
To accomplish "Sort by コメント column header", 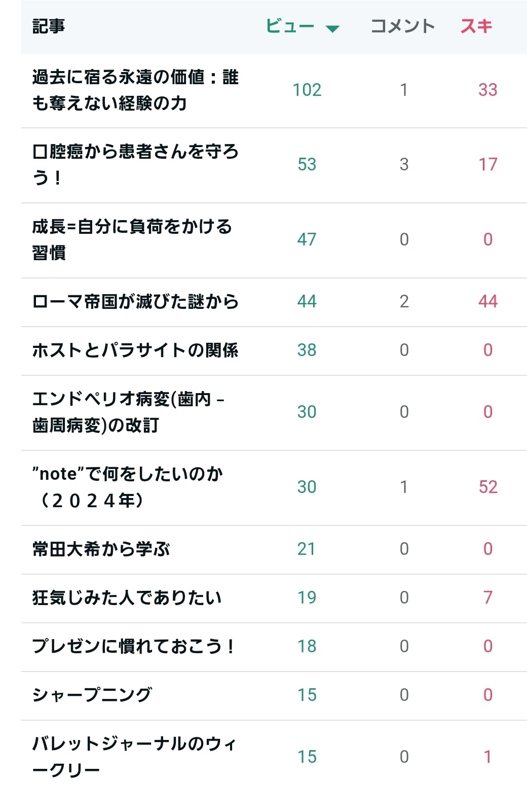I will tap(403, 26).
